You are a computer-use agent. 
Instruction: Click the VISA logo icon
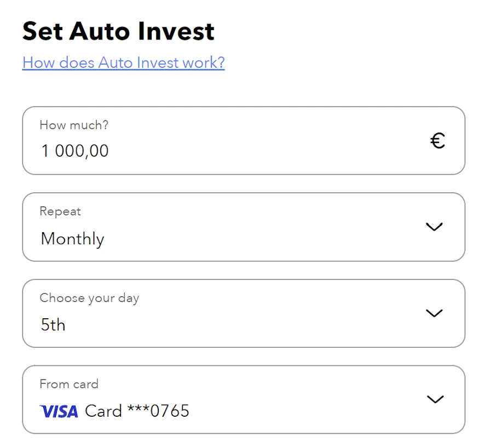click(x=59, y=411)
